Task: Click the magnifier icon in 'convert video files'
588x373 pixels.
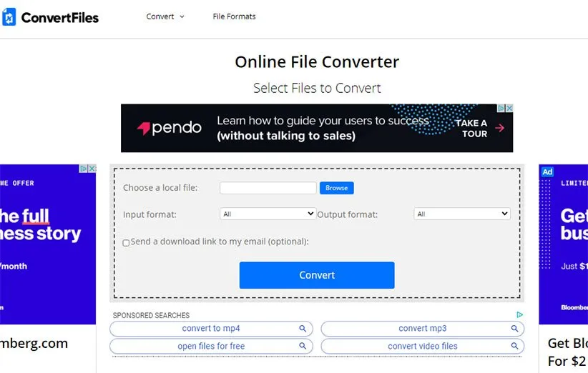Action: tap(514, 347)
